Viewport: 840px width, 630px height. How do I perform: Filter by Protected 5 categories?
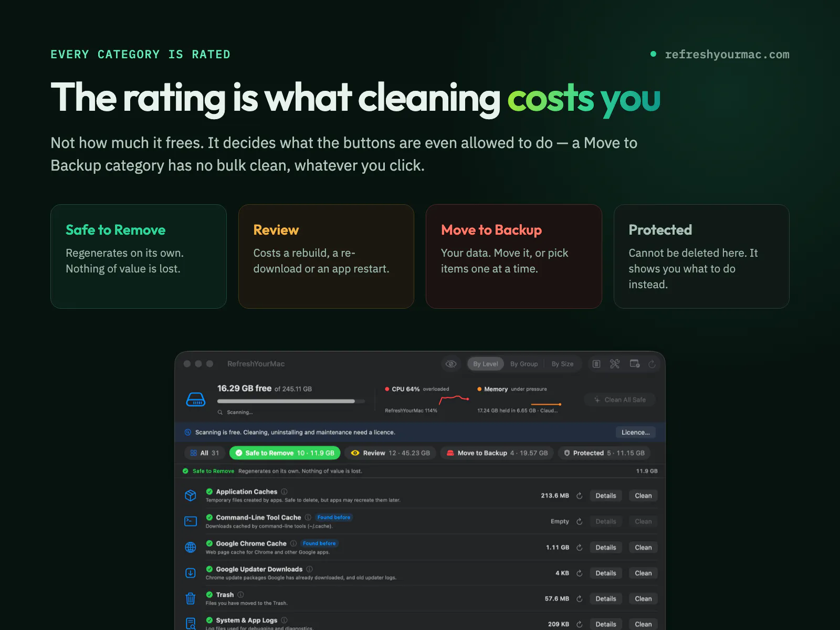pyautogui.click(x=604, y=453)
